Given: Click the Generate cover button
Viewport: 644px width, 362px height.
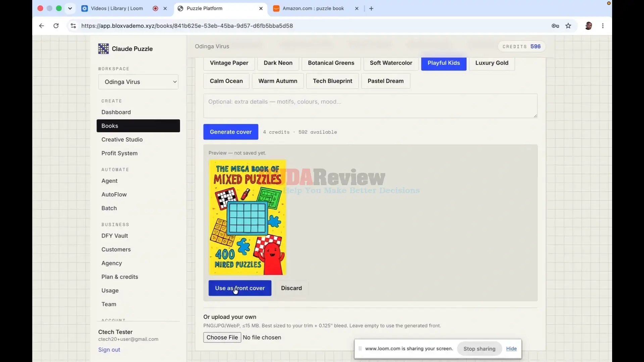Looking at the screenshot, I should (x=231, y=132).
